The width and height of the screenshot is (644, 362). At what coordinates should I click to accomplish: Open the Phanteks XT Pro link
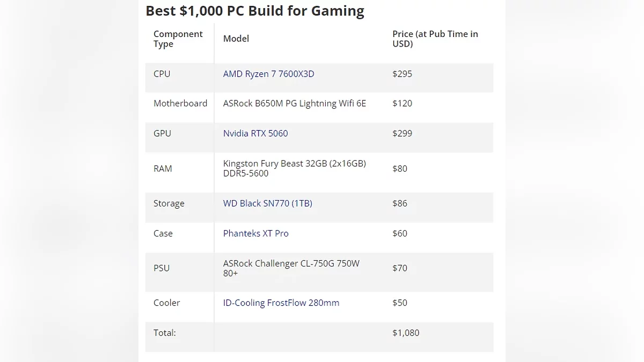coord(255,234)
